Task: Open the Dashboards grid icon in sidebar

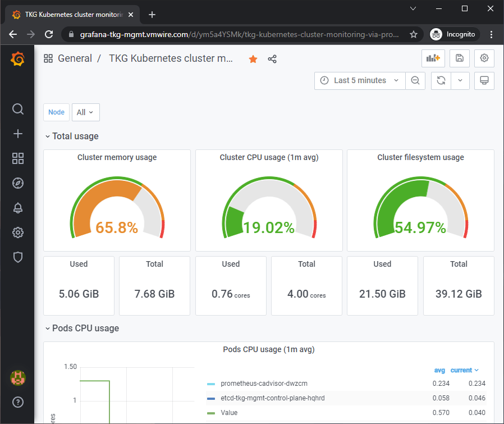Action: pyautogui.click(x=17, y=158)
